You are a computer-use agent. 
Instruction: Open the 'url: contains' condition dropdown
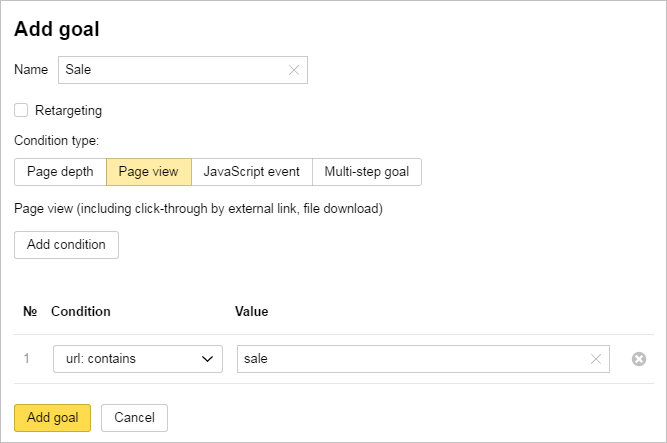coord(138,359)
